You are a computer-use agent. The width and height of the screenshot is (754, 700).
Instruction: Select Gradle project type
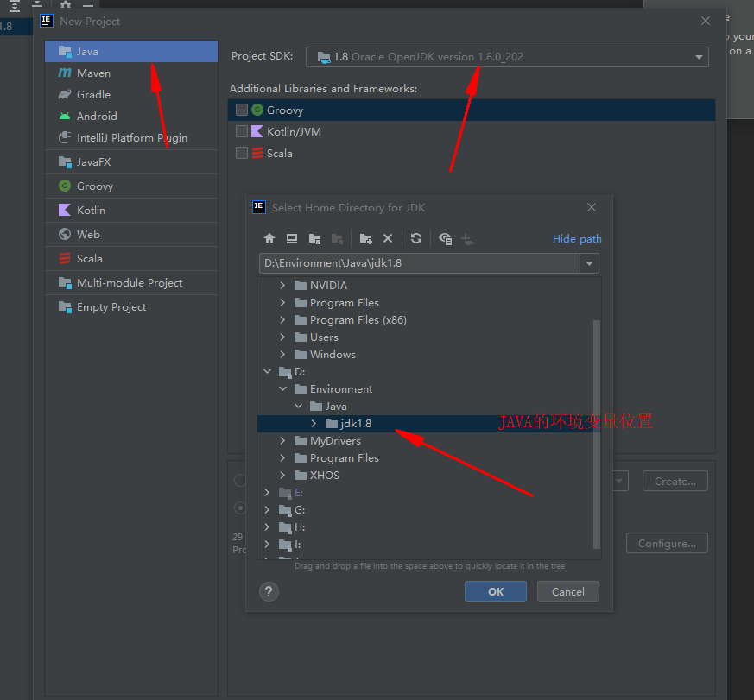pyautogui.click(x=131, y=95)
